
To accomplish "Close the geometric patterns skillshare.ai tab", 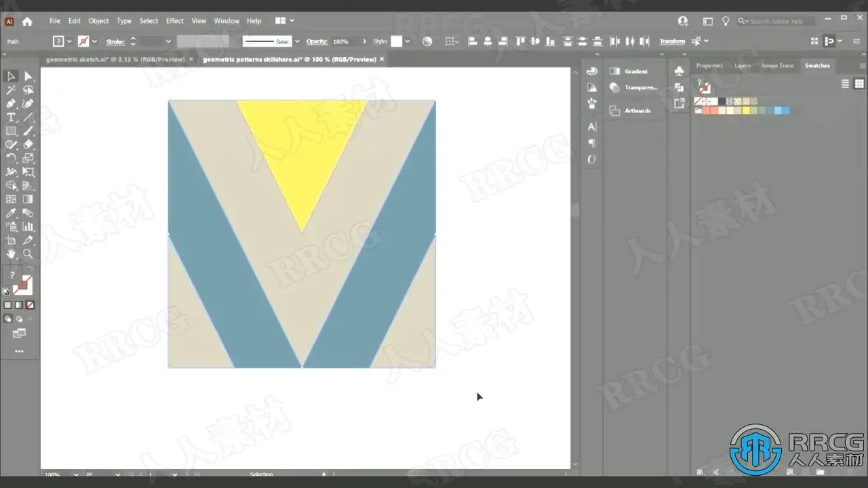I will click(382, 60).
